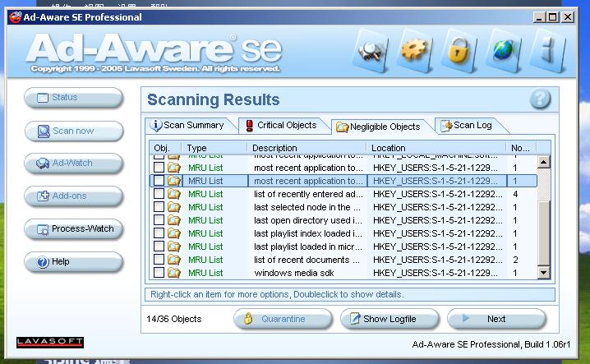Select 'list of recent documents ...' description
This screenshot has width=590, height=364.
pos(307,260)
